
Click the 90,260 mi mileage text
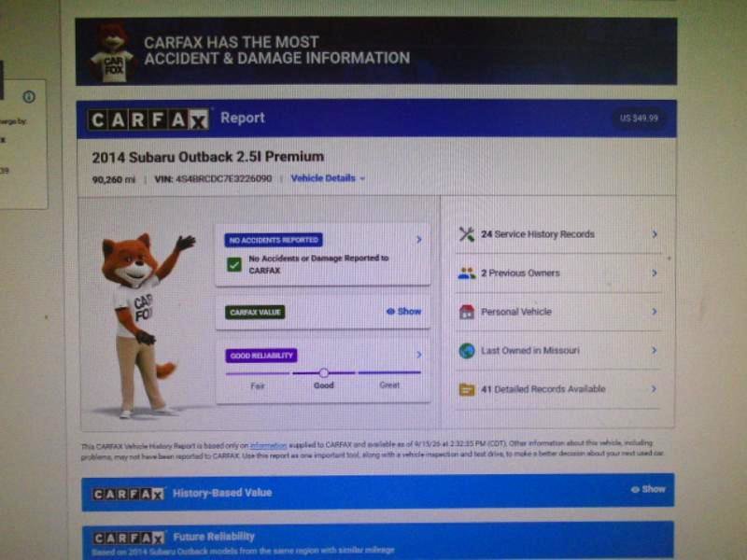coord(113,179)
